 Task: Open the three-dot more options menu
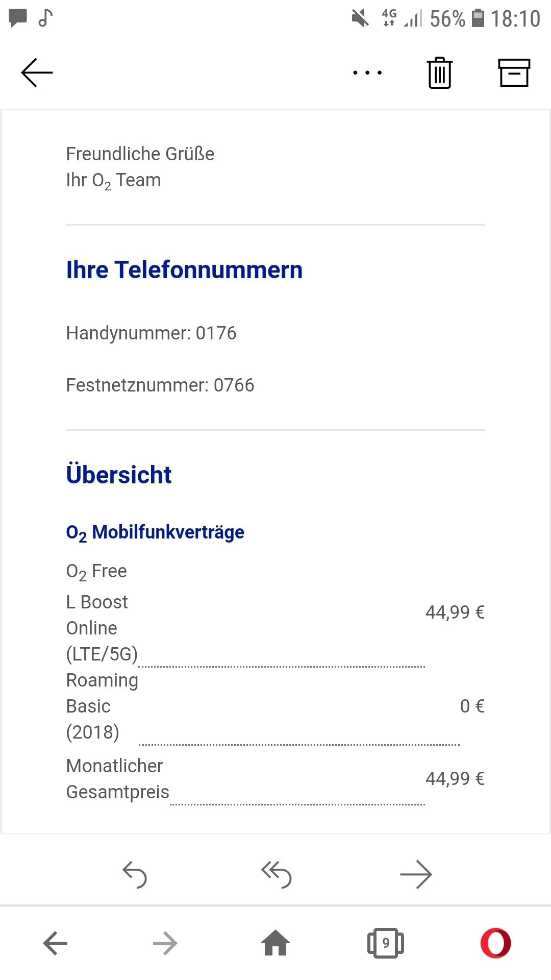pyautogui.click(x=367, y=72)
